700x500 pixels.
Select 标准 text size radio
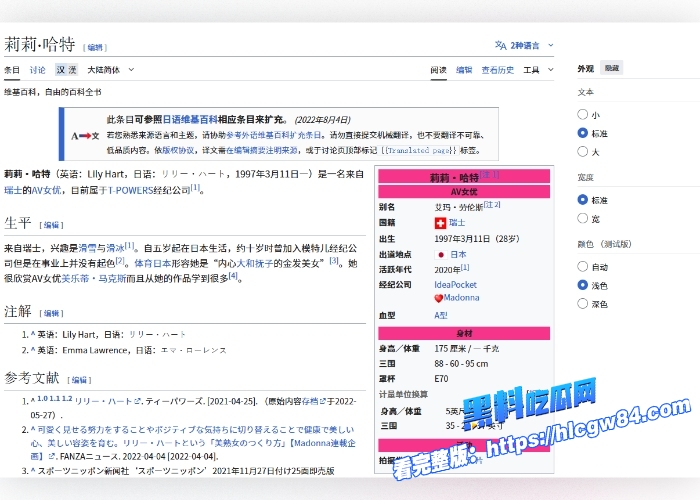click(x=582, y=133)
